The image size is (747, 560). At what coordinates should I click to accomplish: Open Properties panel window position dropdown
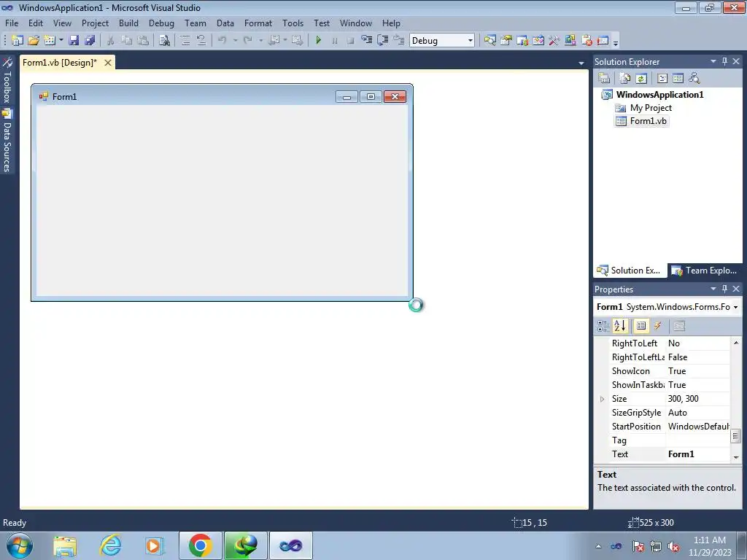713,289
